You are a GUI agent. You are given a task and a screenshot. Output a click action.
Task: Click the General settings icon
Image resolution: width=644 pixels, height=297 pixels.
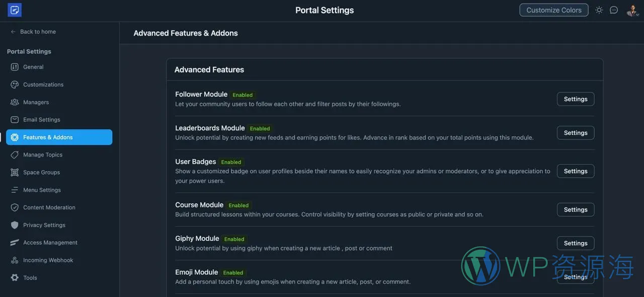(15, 67)
